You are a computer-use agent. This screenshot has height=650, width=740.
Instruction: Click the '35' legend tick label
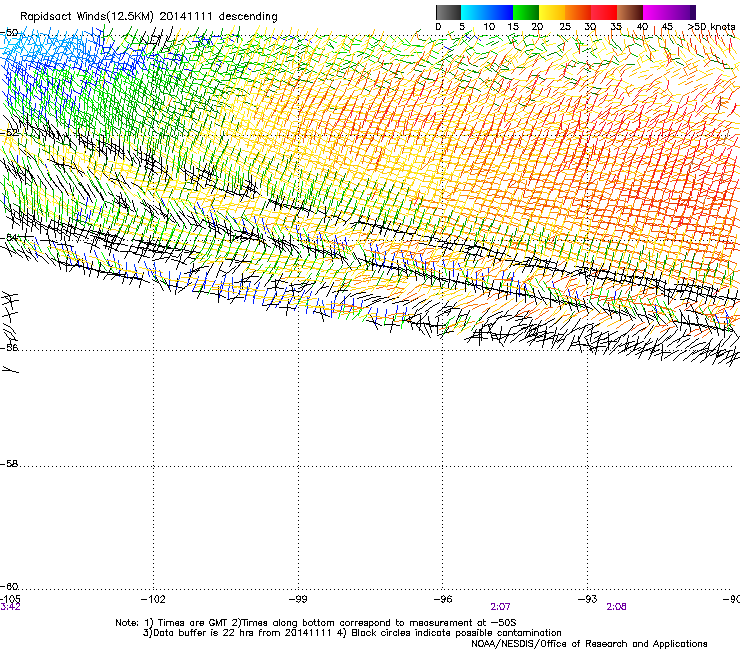pyautogui.click(x=616, y=27)
